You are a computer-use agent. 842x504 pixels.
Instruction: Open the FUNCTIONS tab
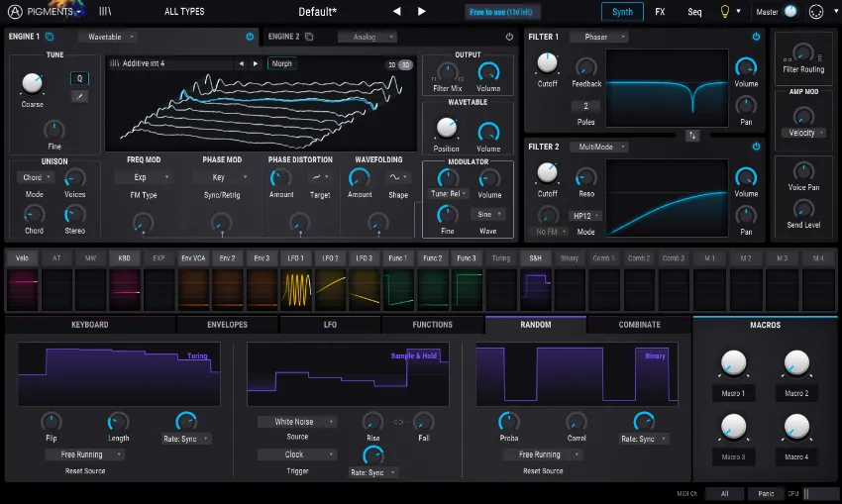click(432, 325)
